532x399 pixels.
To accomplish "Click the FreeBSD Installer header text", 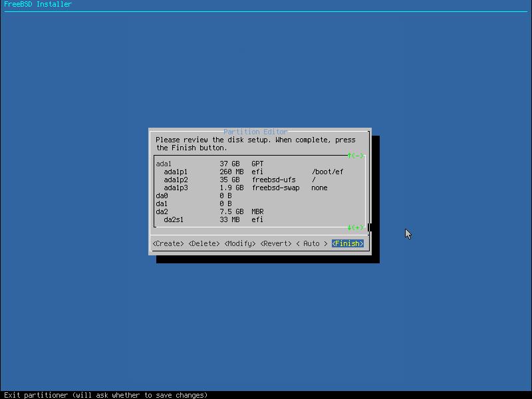I will pyautogui.click(x=38, y=4).
